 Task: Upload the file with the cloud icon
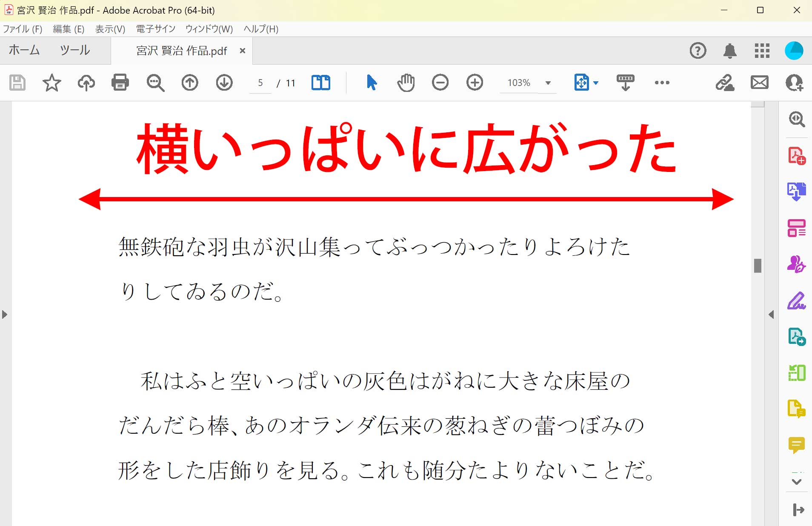tap(86, 83)
